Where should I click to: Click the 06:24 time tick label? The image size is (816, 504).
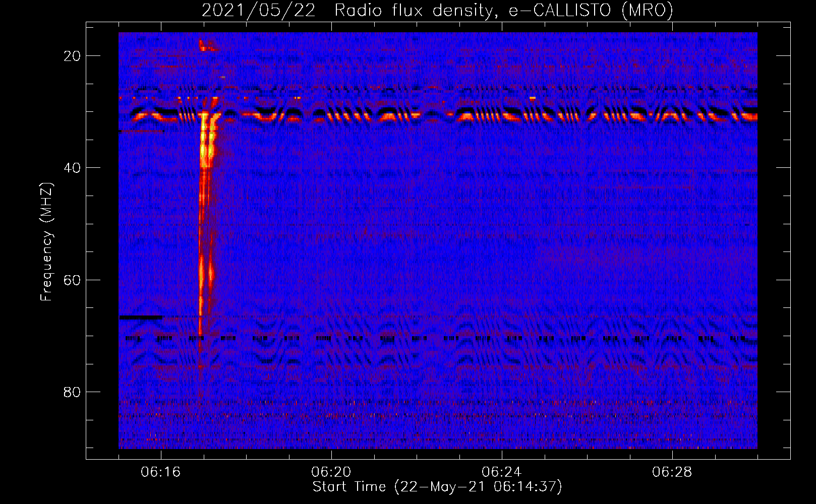pos(502,472)
